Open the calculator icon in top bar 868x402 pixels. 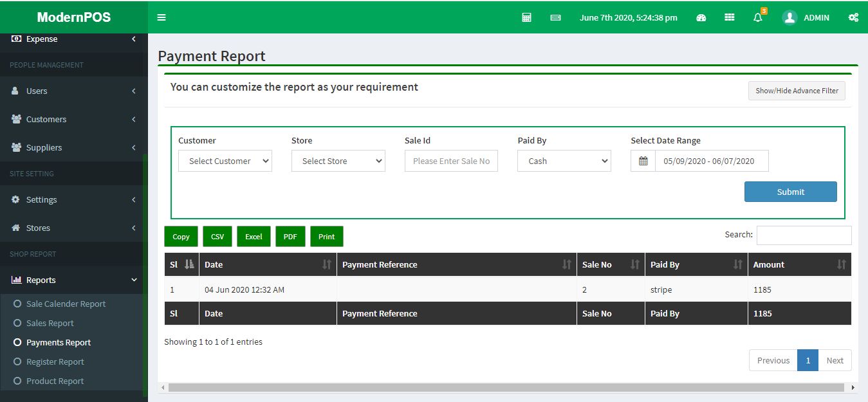click(526, 17)
